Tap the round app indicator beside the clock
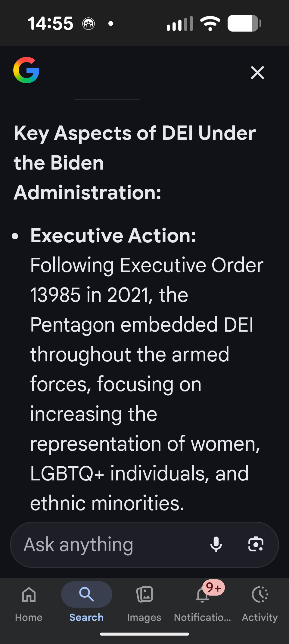Viewport: 289px width, 644px height. [x=89, y=23]
